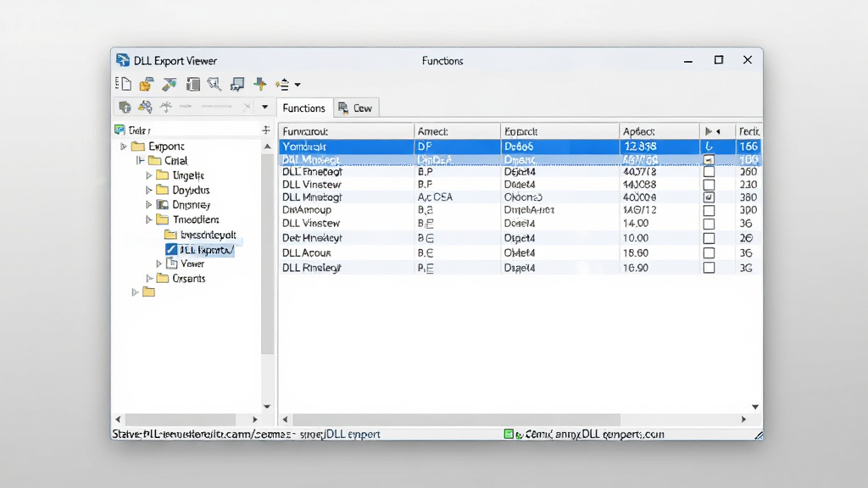868x488 pixels.
Task: Click the gray box icon in second toolbar
Action: [125, 107]
